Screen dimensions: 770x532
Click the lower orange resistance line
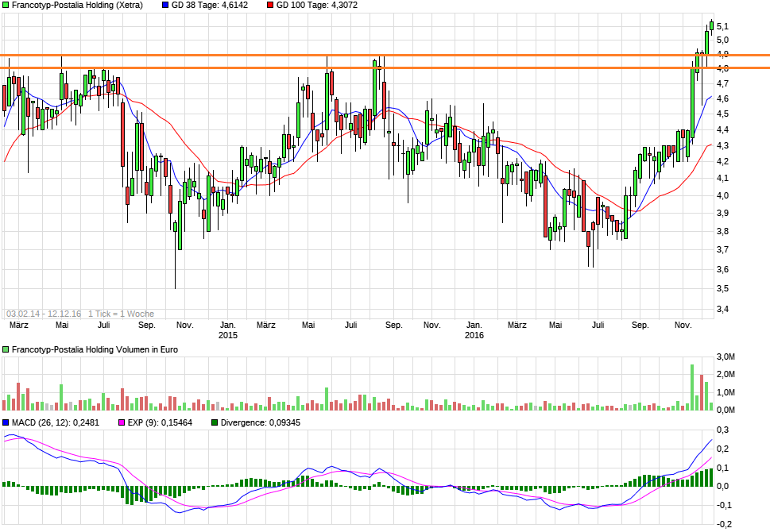point(385,67)
